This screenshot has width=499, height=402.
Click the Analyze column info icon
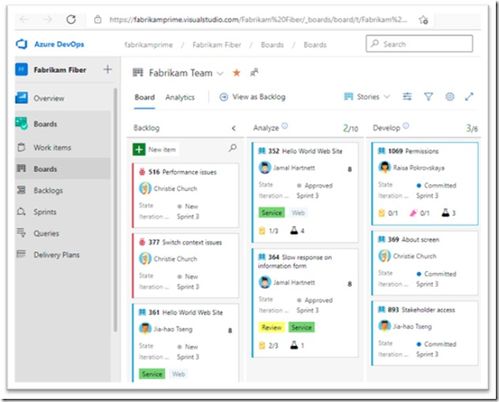click(x=284, y=126)
